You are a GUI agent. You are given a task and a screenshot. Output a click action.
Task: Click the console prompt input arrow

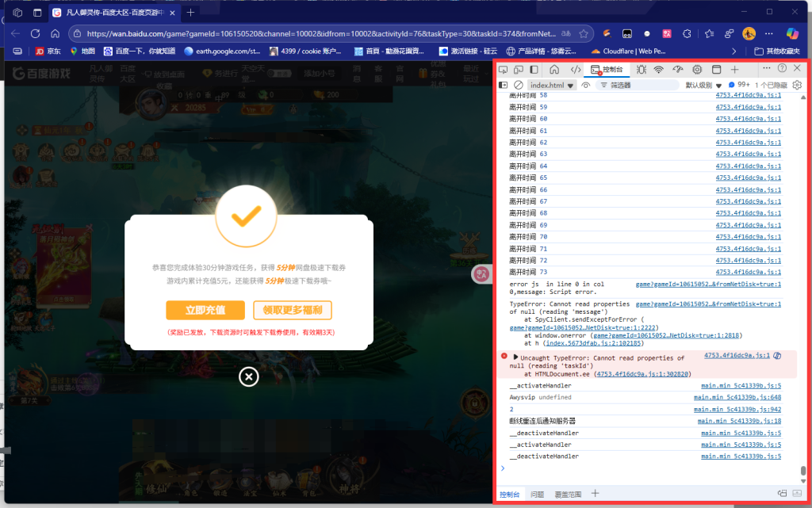click(x=503, y=468)
